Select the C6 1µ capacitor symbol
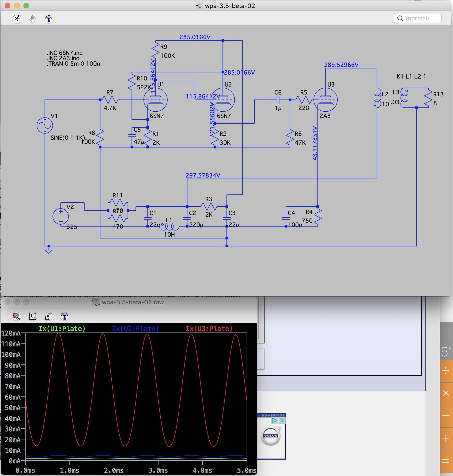 coord(278,100)
